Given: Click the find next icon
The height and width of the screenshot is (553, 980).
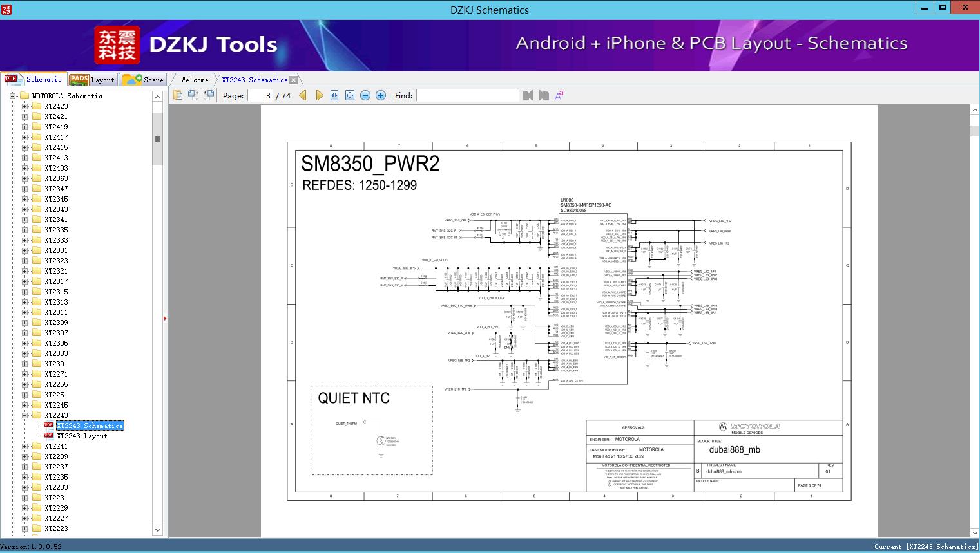Looking at the screenshot, I should coord(544,95).
